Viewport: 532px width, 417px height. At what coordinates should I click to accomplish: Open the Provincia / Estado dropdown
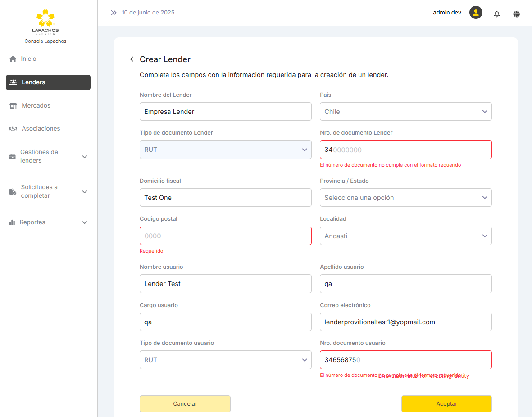(x=405, y=198)
